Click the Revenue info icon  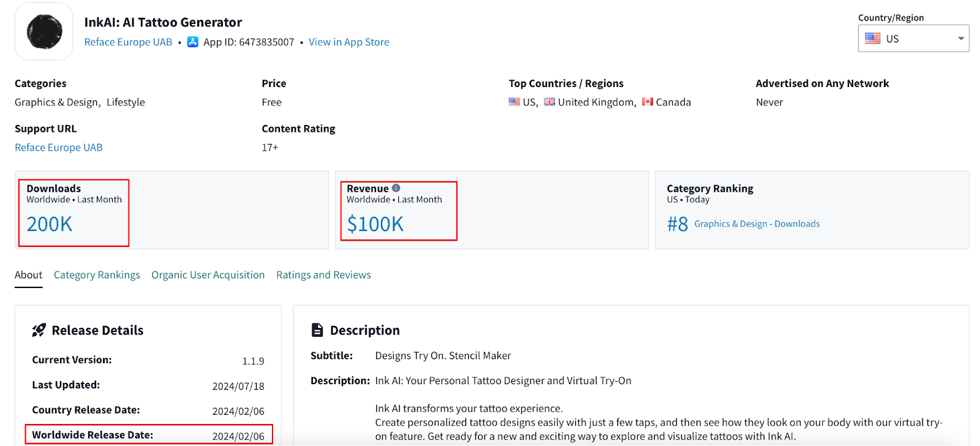(x=396, y=188)
